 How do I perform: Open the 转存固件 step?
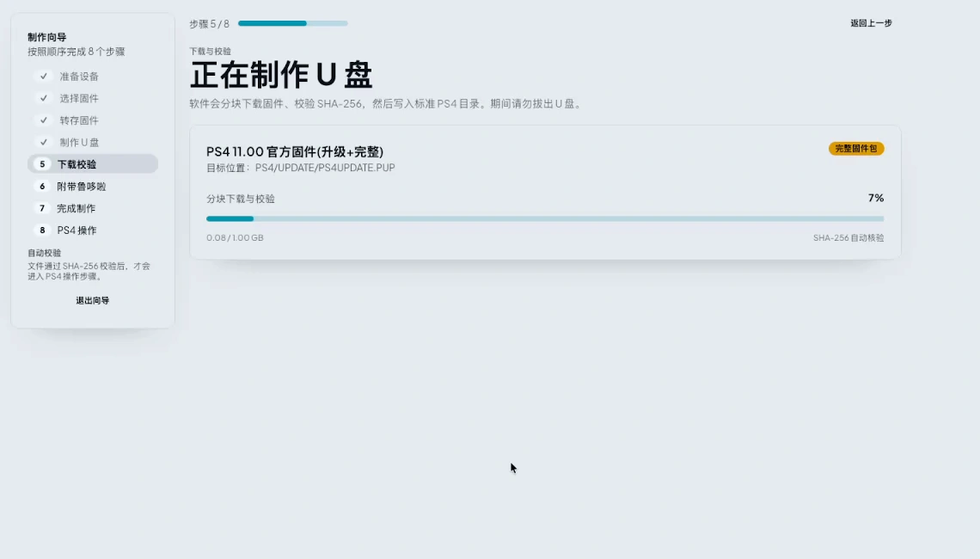pyautogui.click(x=93, y=120)
